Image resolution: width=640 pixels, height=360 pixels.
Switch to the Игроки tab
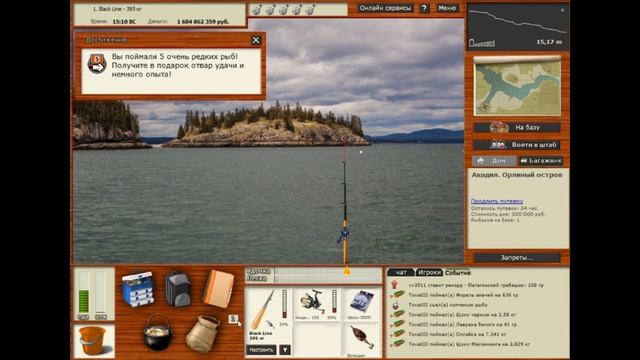(429, 272)
